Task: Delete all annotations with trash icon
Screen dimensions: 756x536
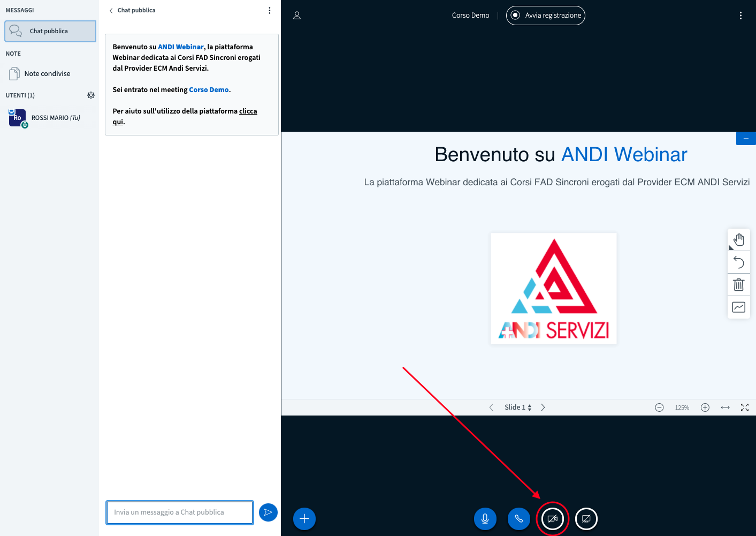Action: tap(739, 285)
